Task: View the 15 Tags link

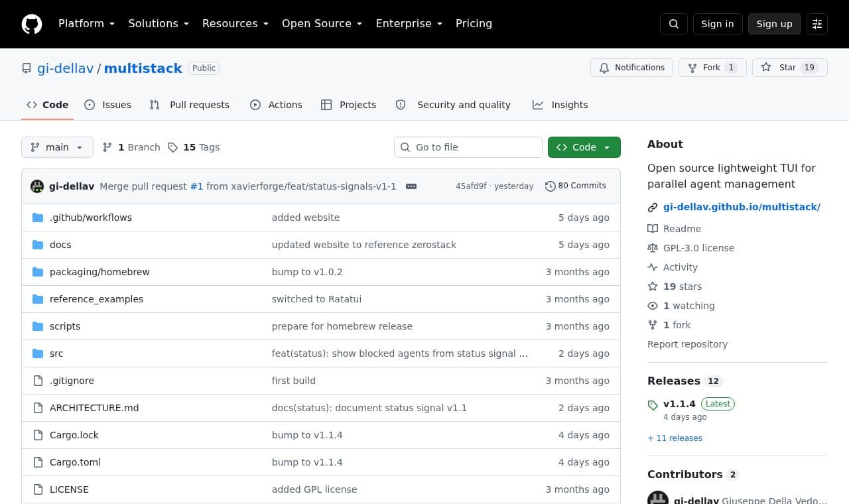Action: pyautogui.click(x=194, y=147)
